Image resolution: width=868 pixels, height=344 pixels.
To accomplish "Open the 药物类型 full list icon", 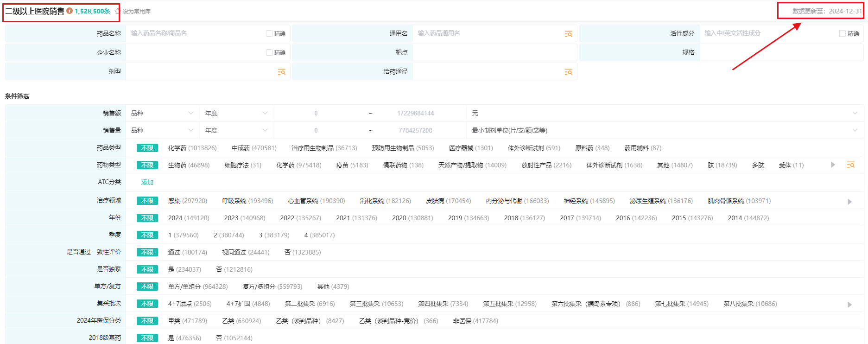I will 850,165.
